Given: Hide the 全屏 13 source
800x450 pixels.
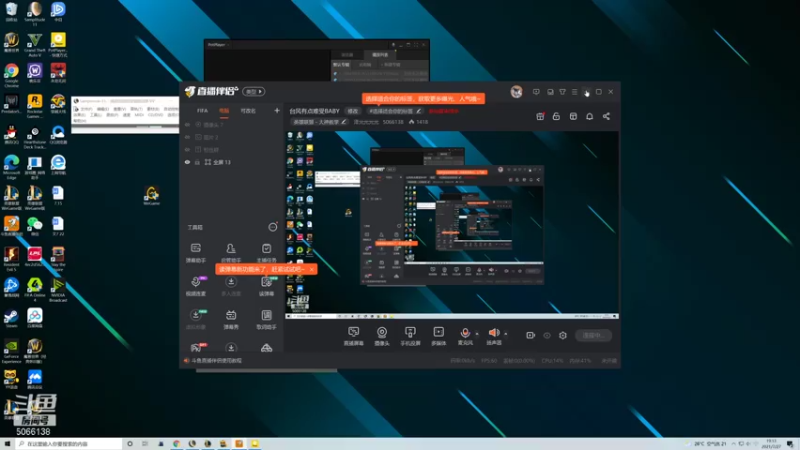Looking at the screenshot, I should [187, 162].
